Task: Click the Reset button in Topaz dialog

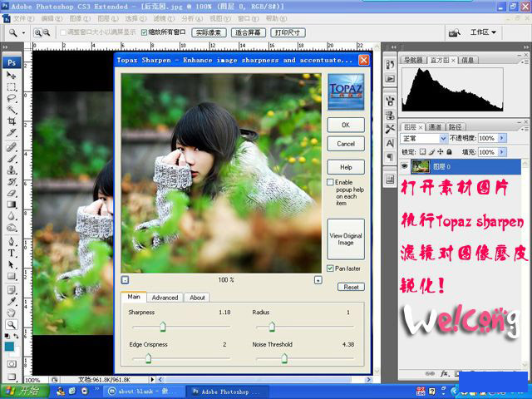Action: (x=351, y=287)
